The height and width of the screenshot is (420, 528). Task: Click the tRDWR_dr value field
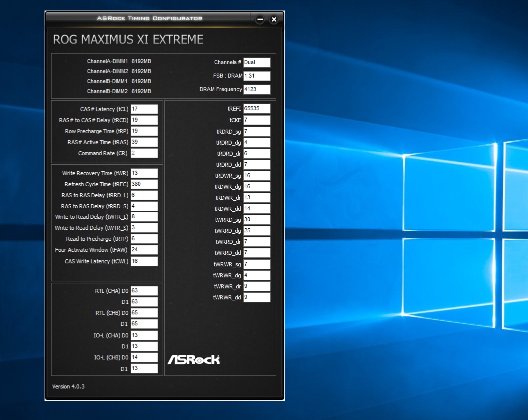(x=257, y=197)
